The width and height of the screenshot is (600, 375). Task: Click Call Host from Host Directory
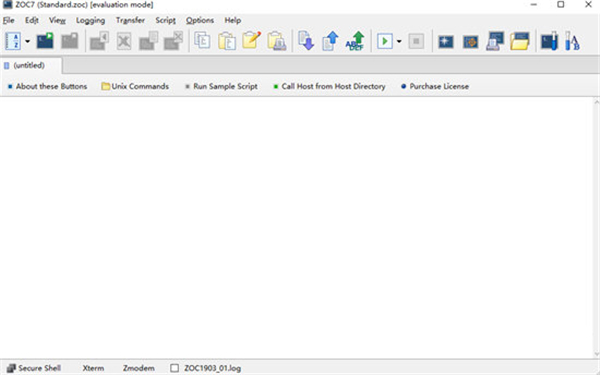pos(329,86)
